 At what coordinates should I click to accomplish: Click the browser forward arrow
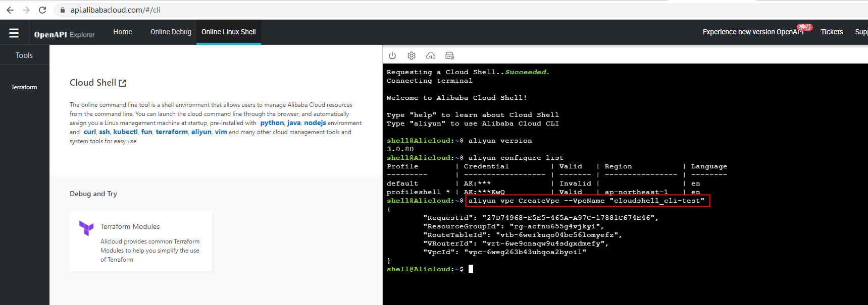pos(26,10)
